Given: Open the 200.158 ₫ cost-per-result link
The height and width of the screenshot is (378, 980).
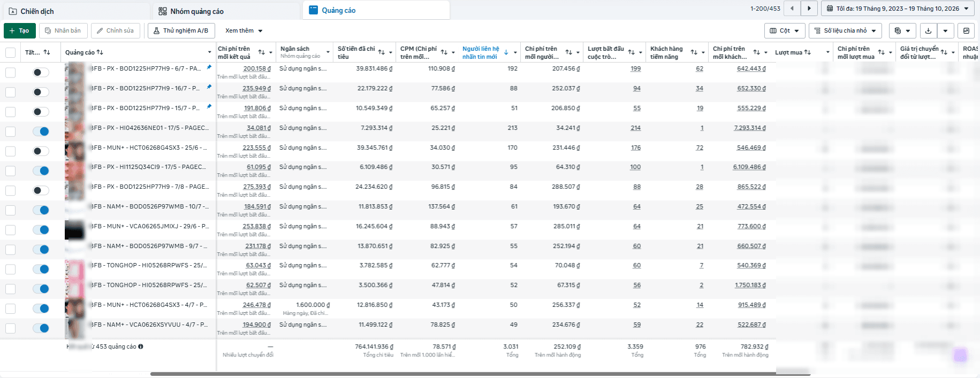Looking at the screenshot, I should [257, 69].
